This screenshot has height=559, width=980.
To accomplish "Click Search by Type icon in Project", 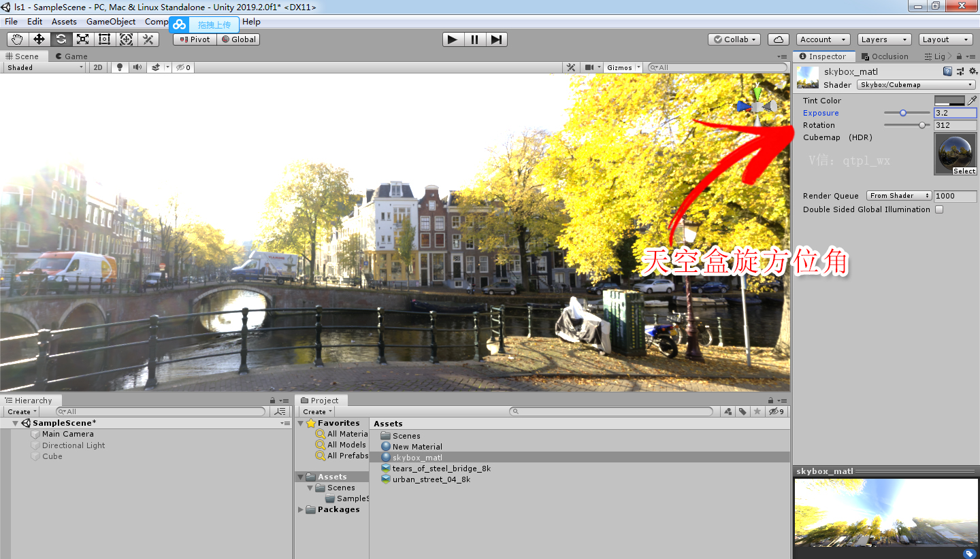I will coord(728,411).
